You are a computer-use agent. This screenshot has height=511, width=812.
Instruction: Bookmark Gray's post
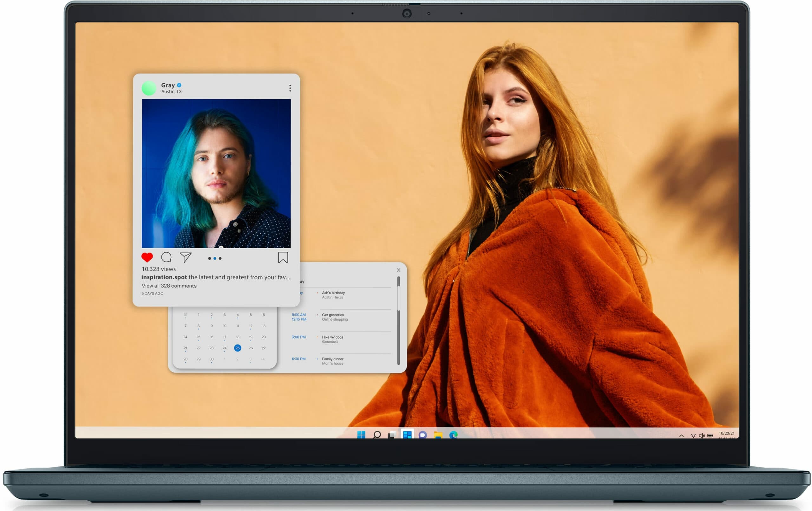pos(283,257)
